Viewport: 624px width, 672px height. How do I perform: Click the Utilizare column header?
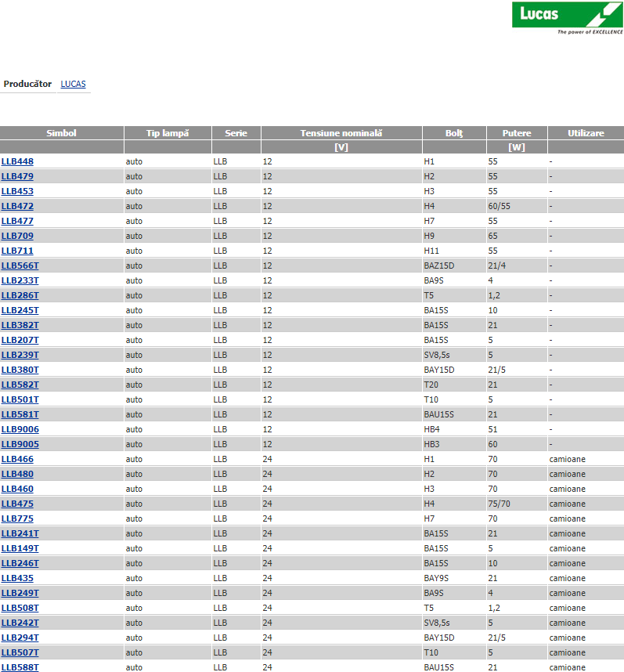pos(586,133)
